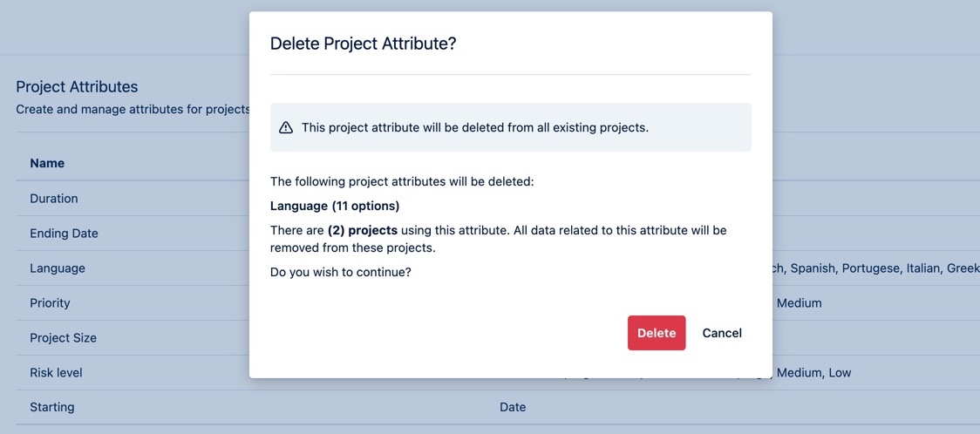Viewport: 980px width, 434px height.
Task: Select the Ending Date attribute row
Action: point(64,234)
